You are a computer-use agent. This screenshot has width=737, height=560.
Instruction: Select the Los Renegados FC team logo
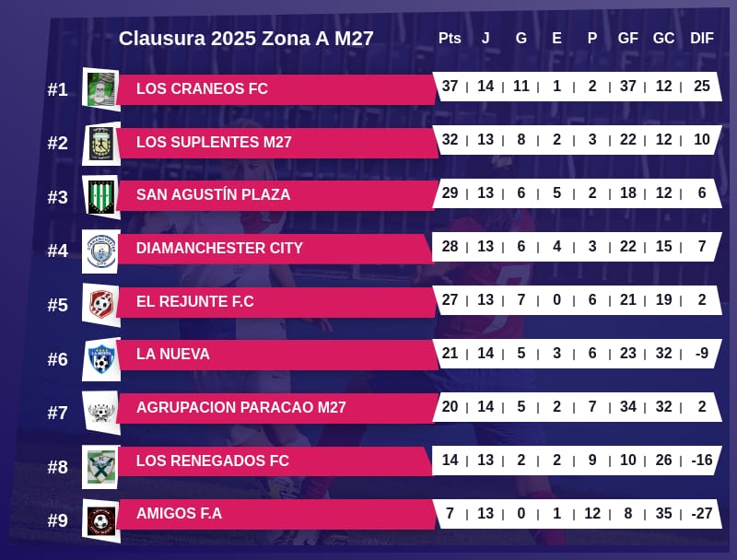point(101,466)
